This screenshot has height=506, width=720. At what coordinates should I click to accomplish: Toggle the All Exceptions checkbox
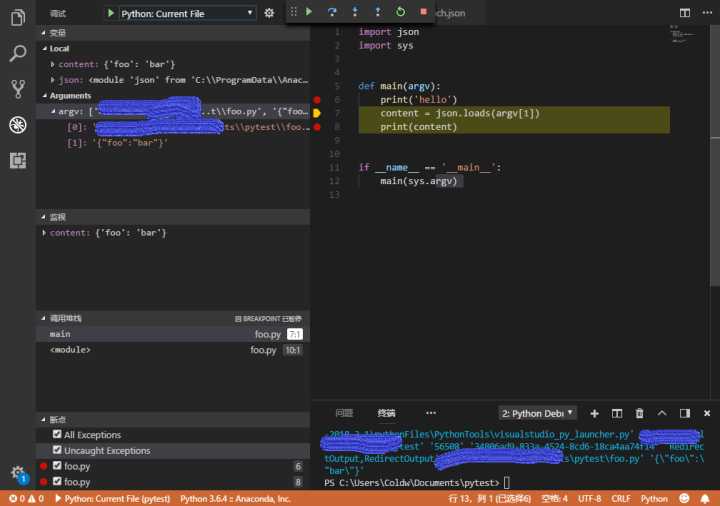57,435
